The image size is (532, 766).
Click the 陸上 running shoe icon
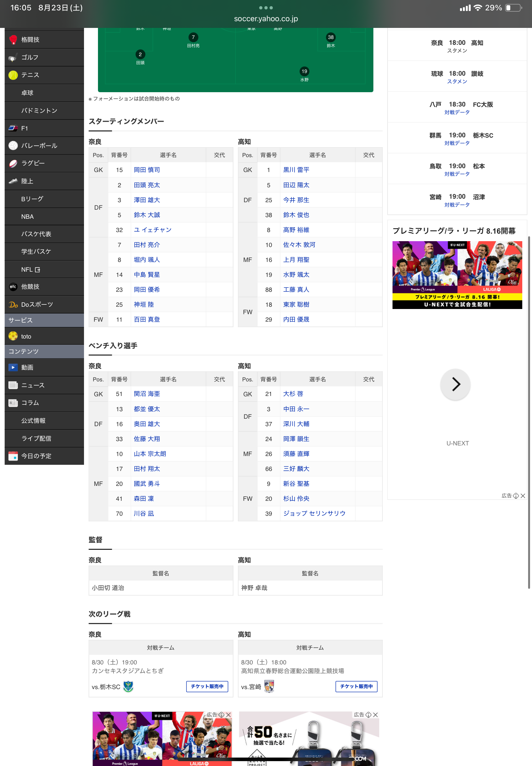[13, 181]
